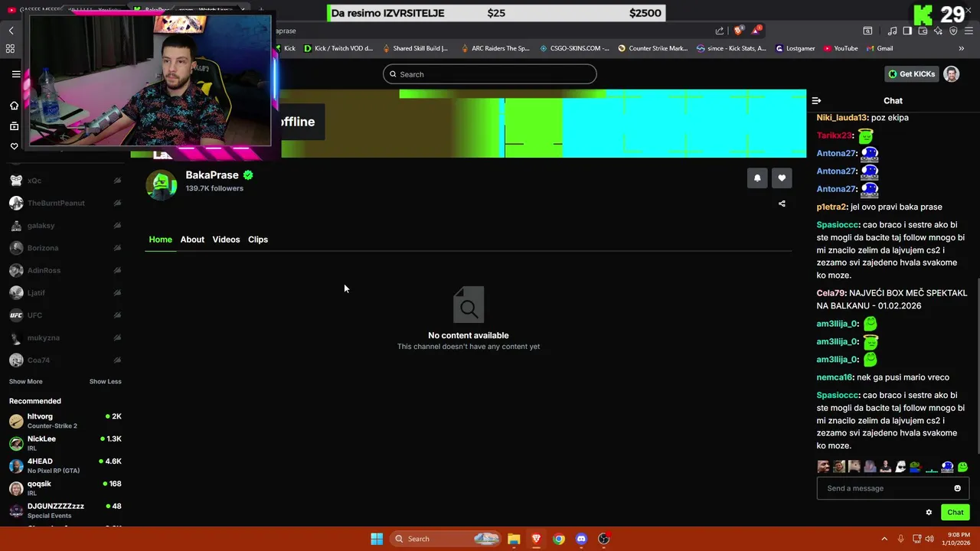Open Brave Leo AI icon

[938, 31]
